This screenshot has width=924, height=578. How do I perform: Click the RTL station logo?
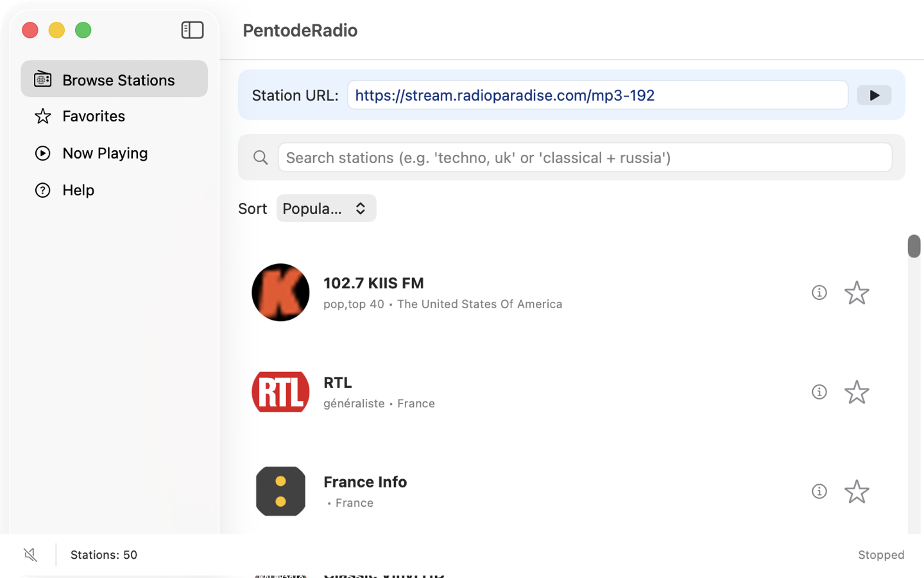(280, 392)
